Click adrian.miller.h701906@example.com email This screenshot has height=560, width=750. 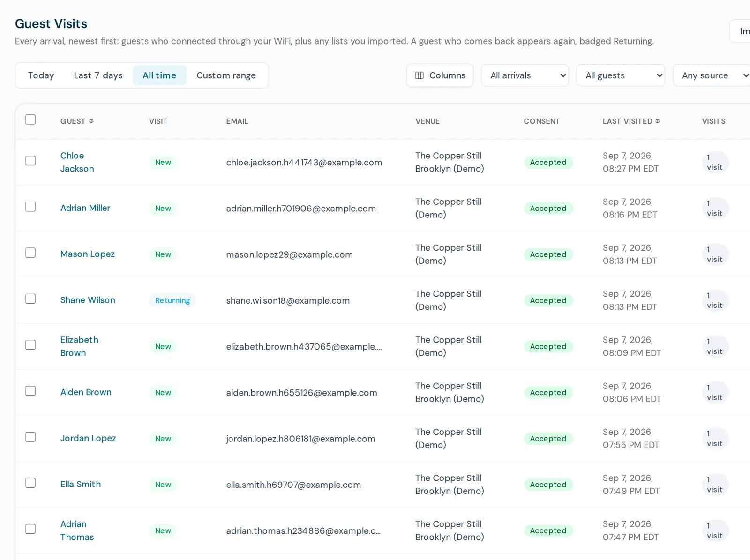coord(301,209)
